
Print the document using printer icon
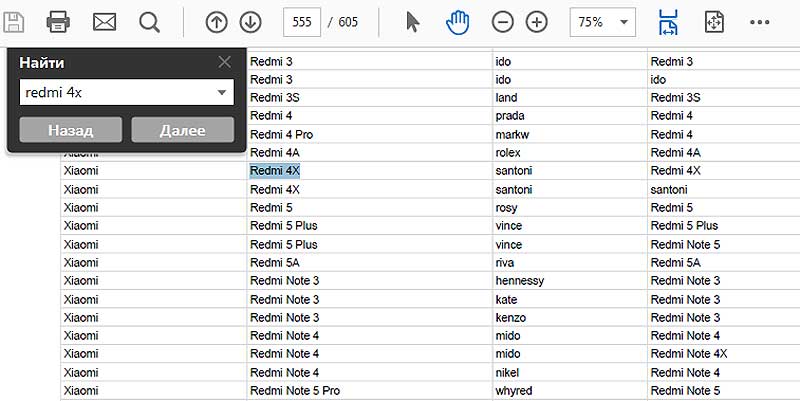point(58,22)
